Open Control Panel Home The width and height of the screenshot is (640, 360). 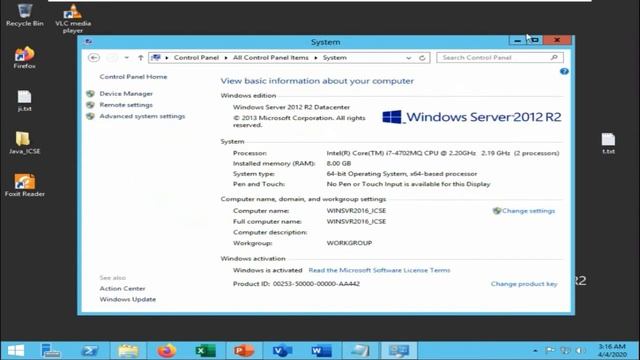click(x=133, y=77)
